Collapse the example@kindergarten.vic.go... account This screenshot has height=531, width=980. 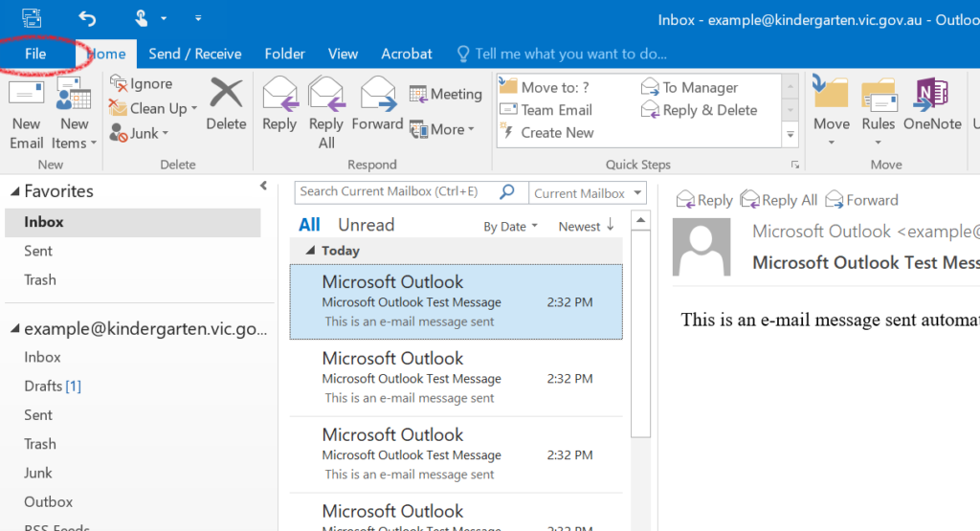pos(15,328)
